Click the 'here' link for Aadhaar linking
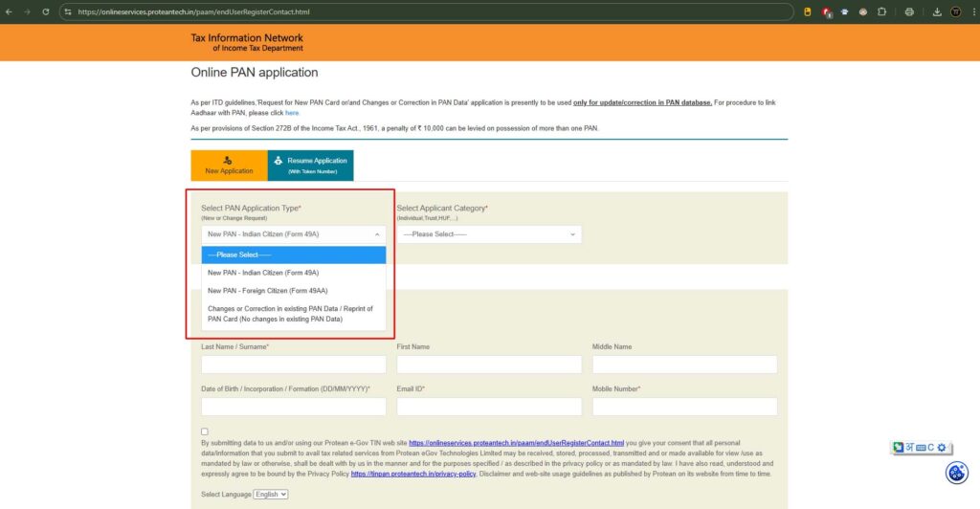This screenshot has width=980, height=509. [x=292, y=113]
